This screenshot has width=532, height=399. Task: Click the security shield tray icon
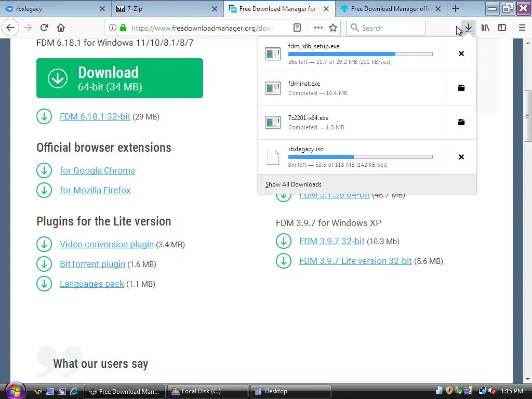pos(449,391)
